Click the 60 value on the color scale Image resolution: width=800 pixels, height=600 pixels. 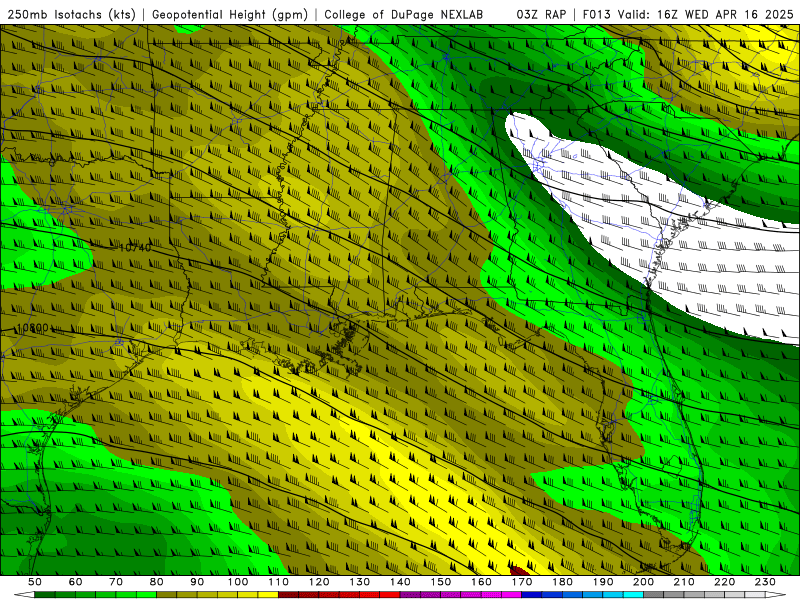point(76,582)
